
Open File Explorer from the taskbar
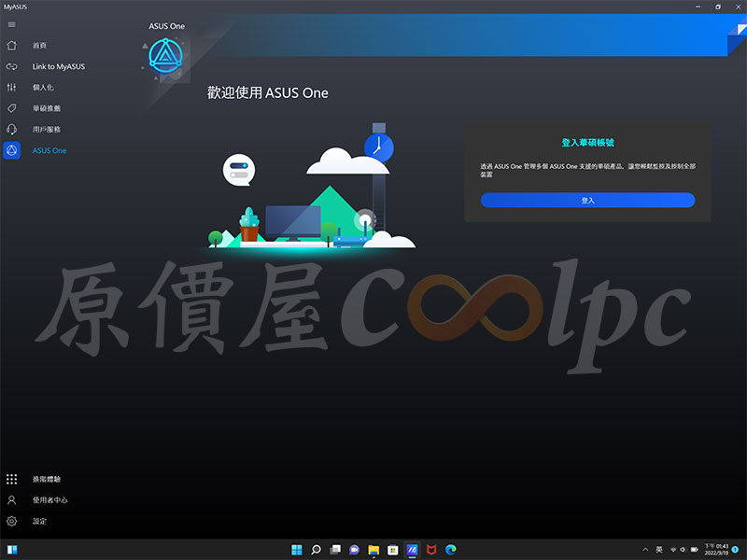[373, 550]
